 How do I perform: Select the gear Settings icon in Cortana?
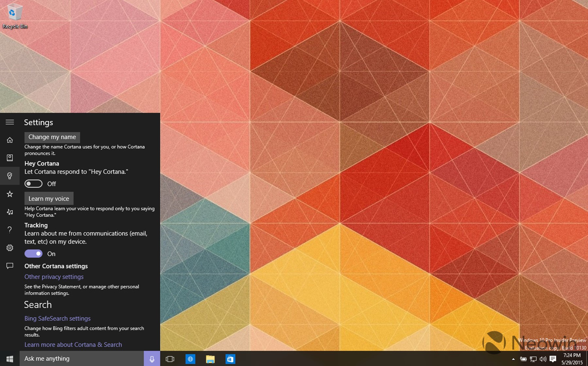click(10, 248)
